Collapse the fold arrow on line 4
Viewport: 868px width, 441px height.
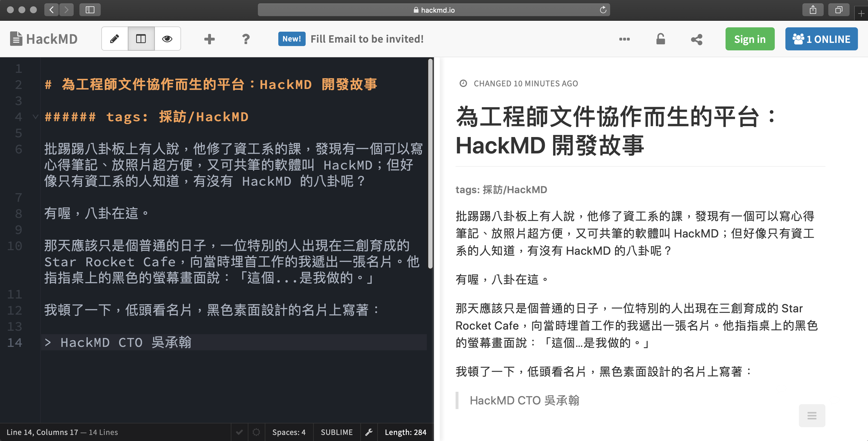(x=35, y=117)
